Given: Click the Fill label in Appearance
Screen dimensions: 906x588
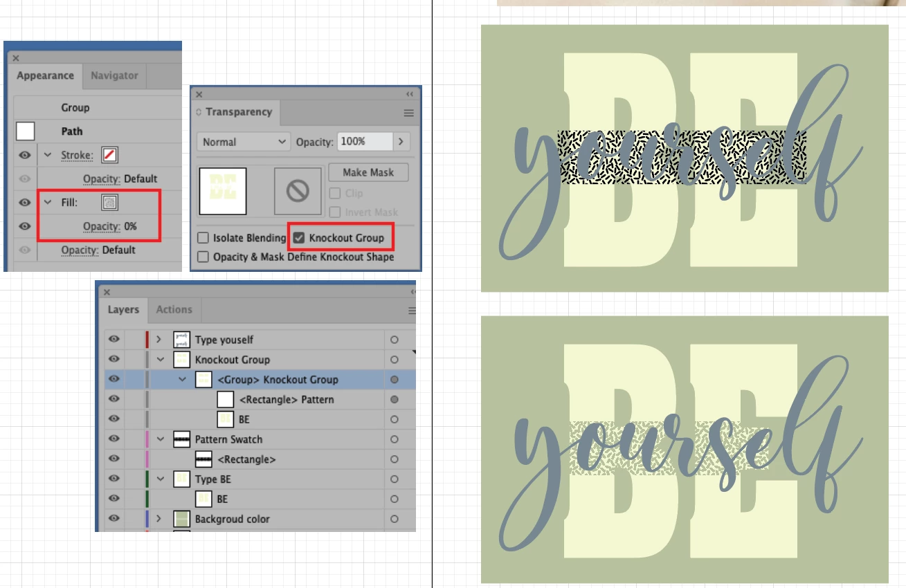Looking at the screenshot, I should [x=69, y=203].
